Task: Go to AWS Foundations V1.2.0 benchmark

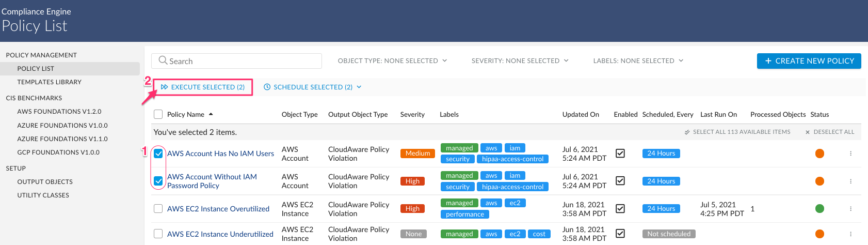Action: [59, 112]
